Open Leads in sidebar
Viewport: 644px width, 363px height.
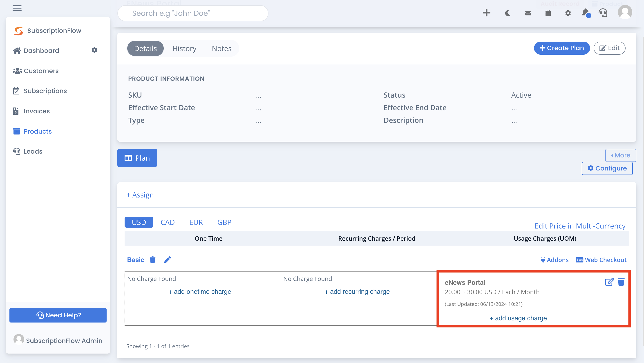coord(27,151)
